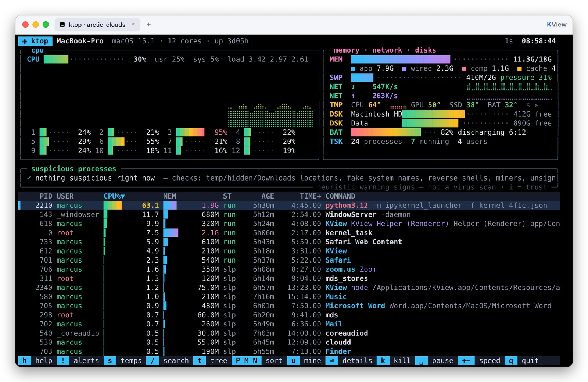This screenshot has height=382, width=588.
Task: Click the 'P M N' sort key icon
Action: coord(246,361)
